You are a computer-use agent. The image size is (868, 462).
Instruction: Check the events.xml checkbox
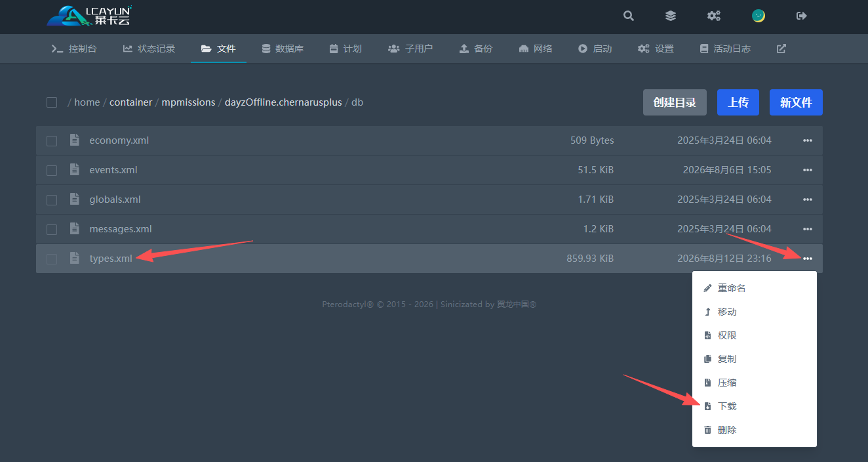(52, 170)
